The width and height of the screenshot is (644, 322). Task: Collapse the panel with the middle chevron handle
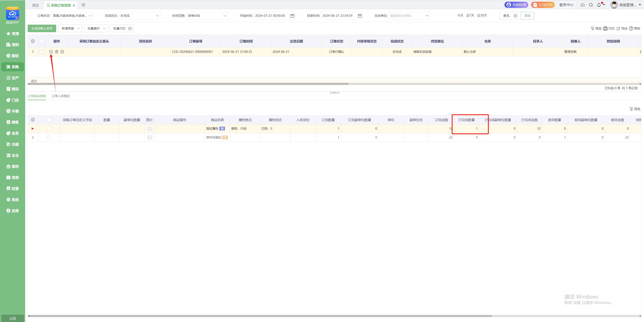[335, 93]
